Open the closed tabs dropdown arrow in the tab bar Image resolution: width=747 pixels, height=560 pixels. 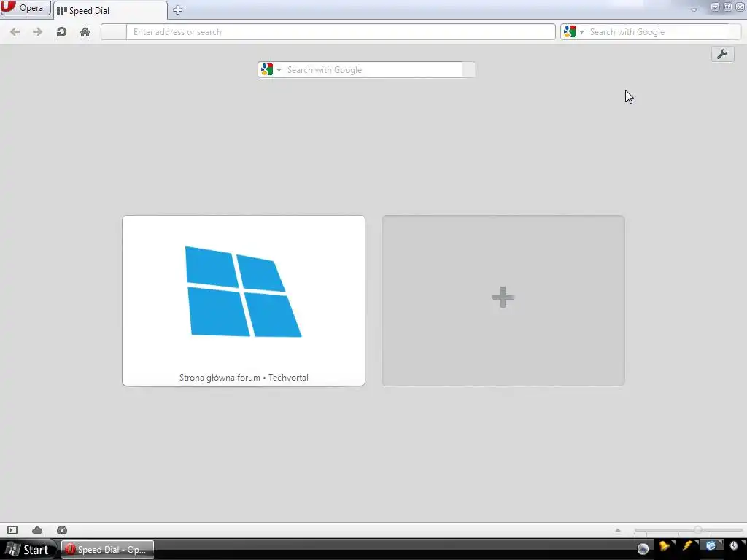point(694,9)
